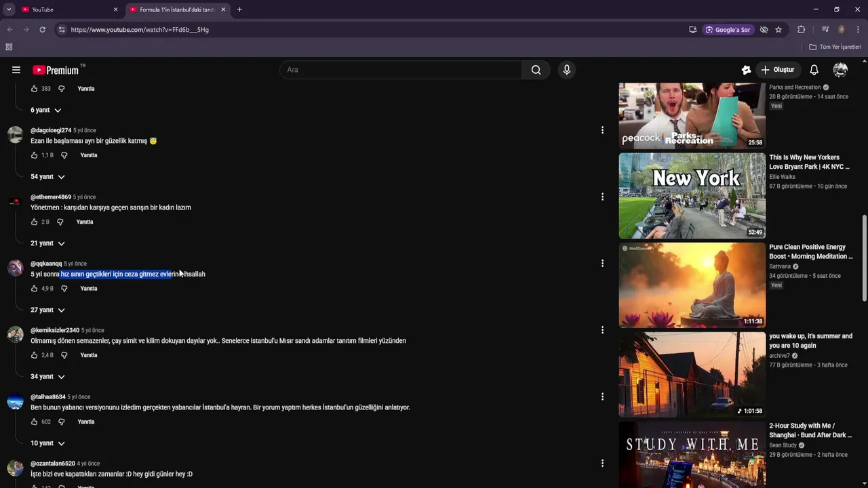Dislike the comment by @ethemer4869
This screenshot has height=488, width=868.
60,222
